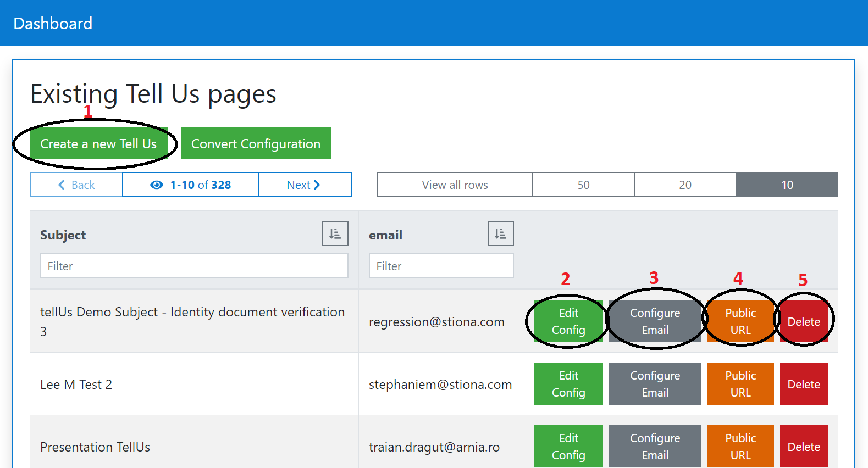
Task: Click the email column sort icon
Action: [500, 234]
